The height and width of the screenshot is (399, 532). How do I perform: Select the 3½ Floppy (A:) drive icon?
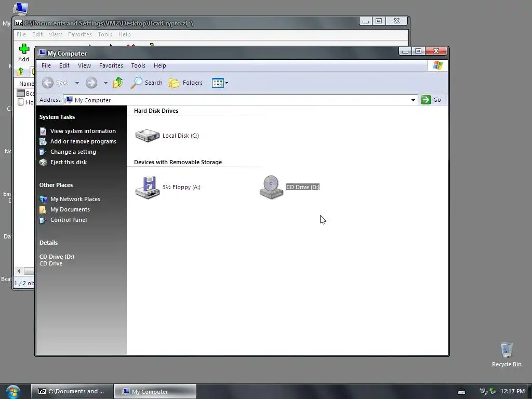pyautogui.click(x=147, y=187)
